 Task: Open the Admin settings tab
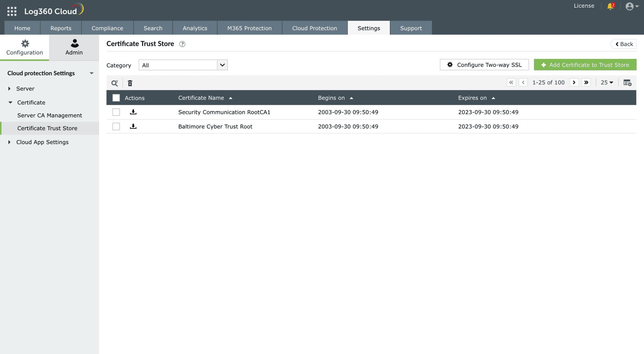tap(74, 47)
